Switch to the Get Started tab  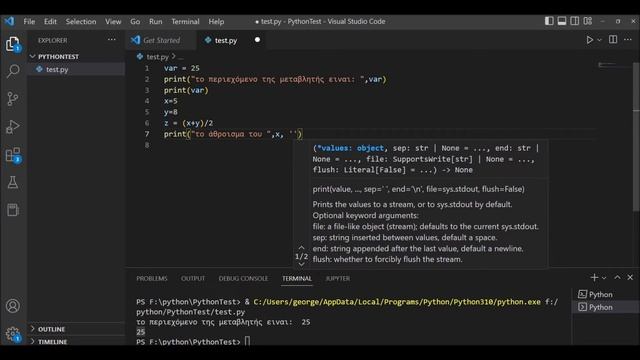coord(161,40)
